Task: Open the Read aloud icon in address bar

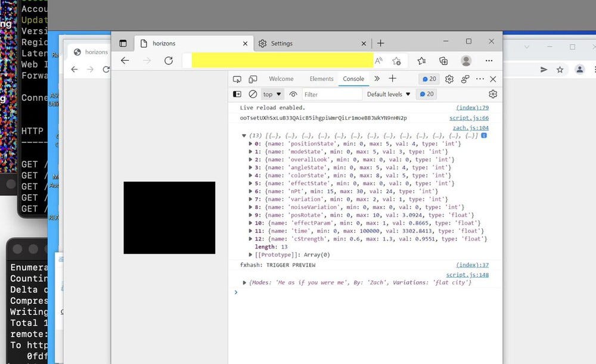Action: coord(378,60)
